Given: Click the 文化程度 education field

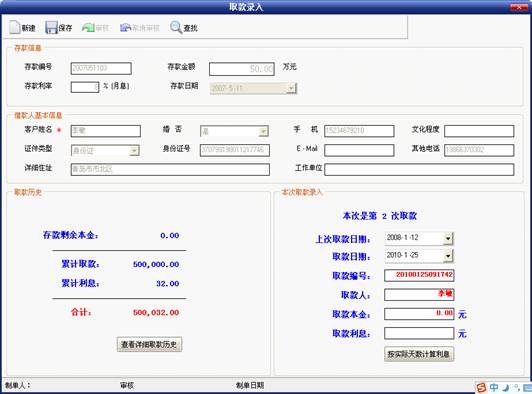Looking at the screenshot, I should (x=479, y=131).
